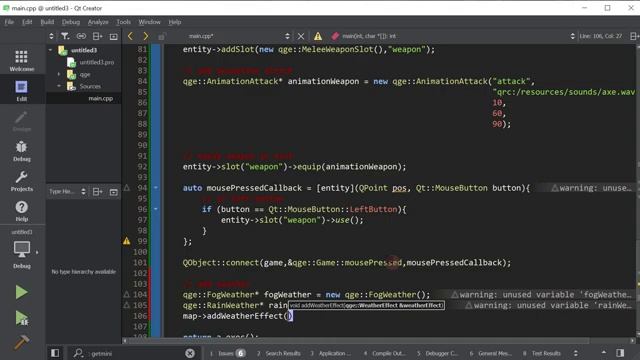Filter the project tree with funnel icon
Viewport: 640px width, 360px height.
[65, 36]
